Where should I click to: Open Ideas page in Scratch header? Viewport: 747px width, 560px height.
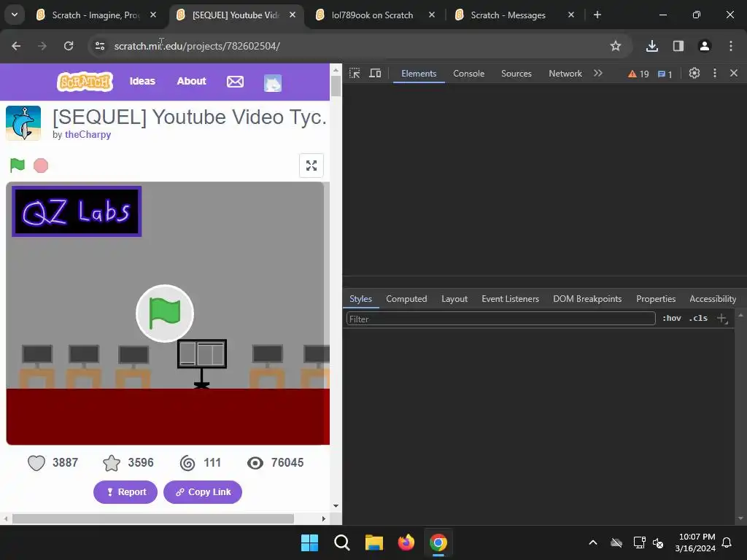coord(142,81)
